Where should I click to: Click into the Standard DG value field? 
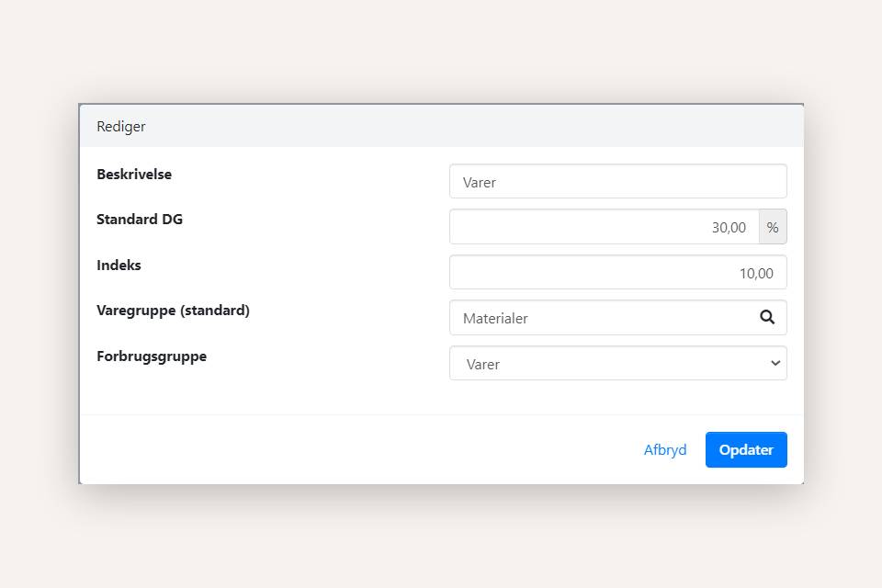[x=604, y=227]
